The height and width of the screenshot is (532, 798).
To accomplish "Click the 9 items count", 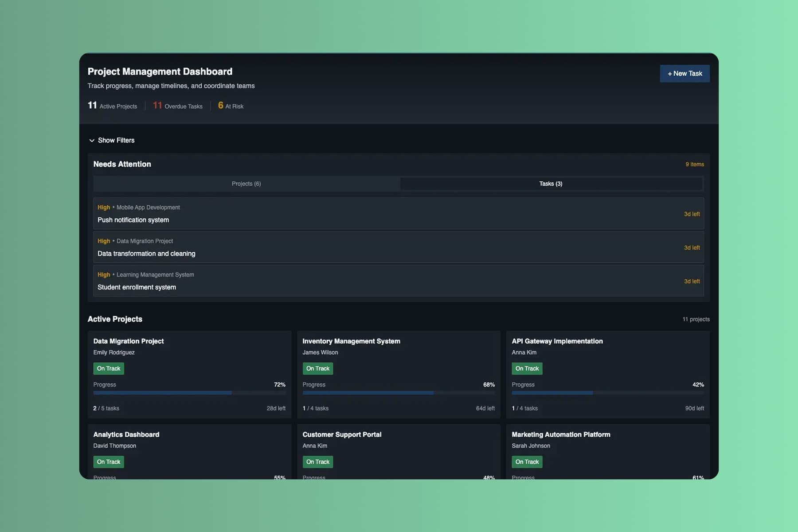I will (x=695, y=164).
